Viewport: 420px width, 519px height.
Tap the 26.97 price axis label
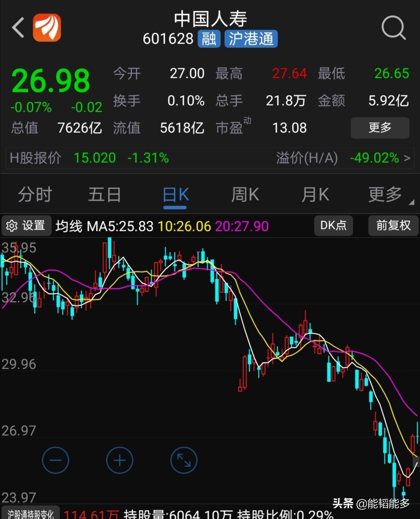pos(19,431)
